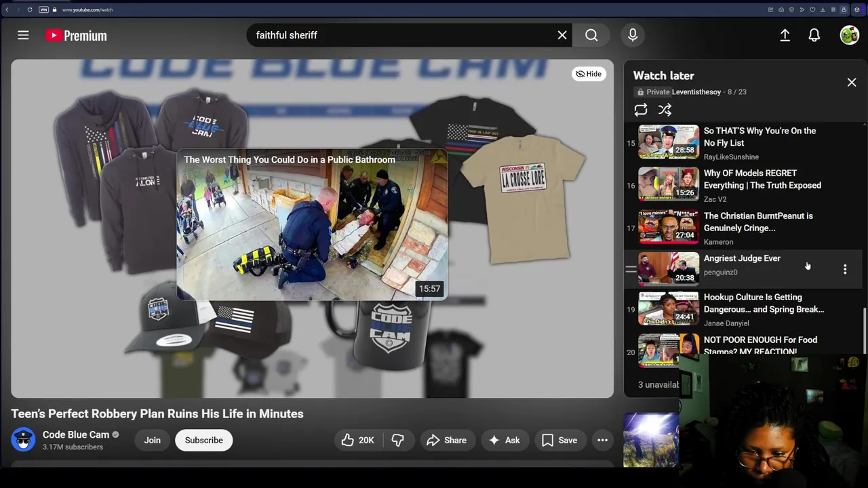Open options for Angriest Judge Ever

click(845, 270)
